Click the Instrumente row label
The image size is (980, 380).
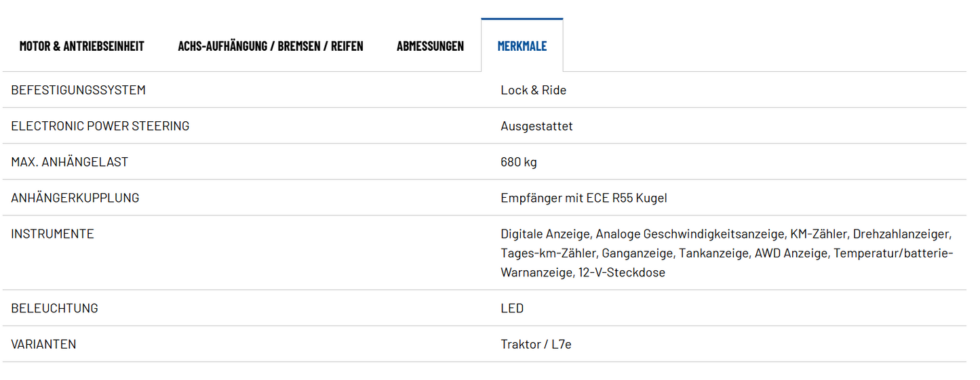[x=52, y=234]
